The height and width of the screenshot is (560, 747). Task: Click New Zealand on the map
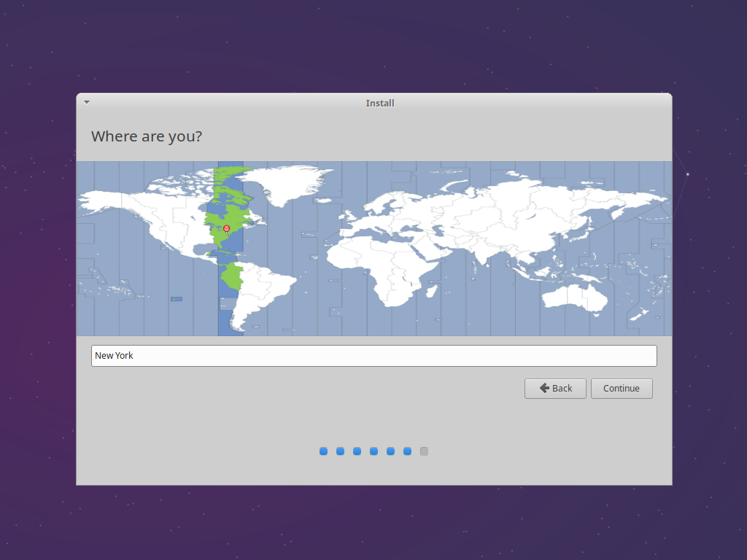(638, 314)
